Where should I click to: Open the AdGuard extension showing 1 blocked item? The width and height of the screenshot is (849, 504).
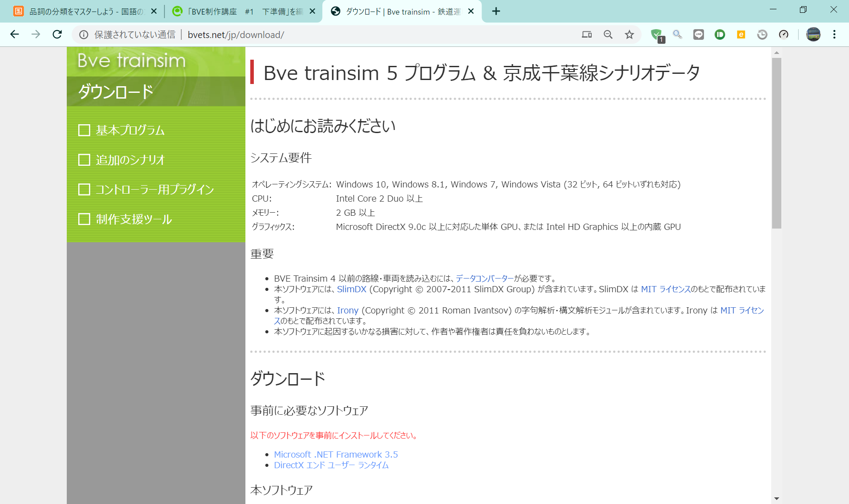coord(657,34)
